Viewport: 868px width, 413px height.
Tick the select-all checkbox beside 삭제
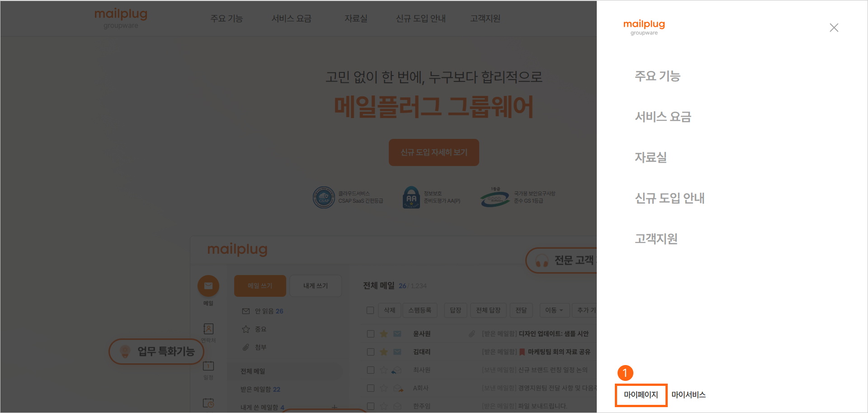click(370, 310)
